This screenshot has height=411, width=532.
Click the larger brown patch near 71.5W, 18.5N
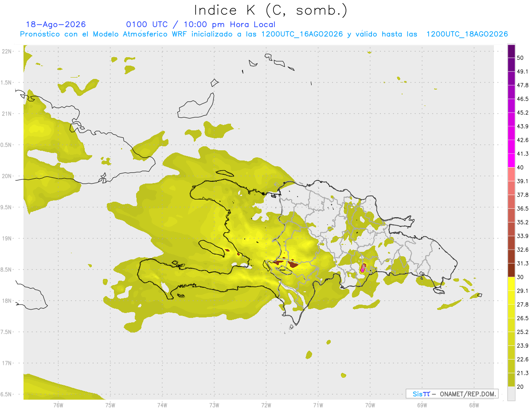coord(293,265)
